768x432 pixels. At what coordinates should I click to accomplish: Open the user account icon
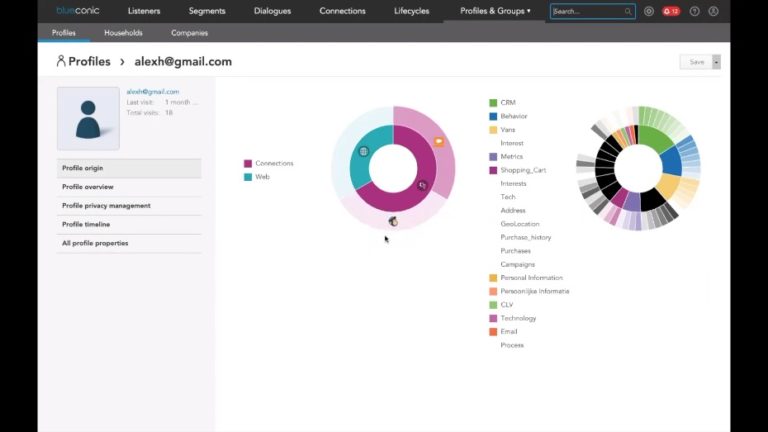[x=713, y=11]
